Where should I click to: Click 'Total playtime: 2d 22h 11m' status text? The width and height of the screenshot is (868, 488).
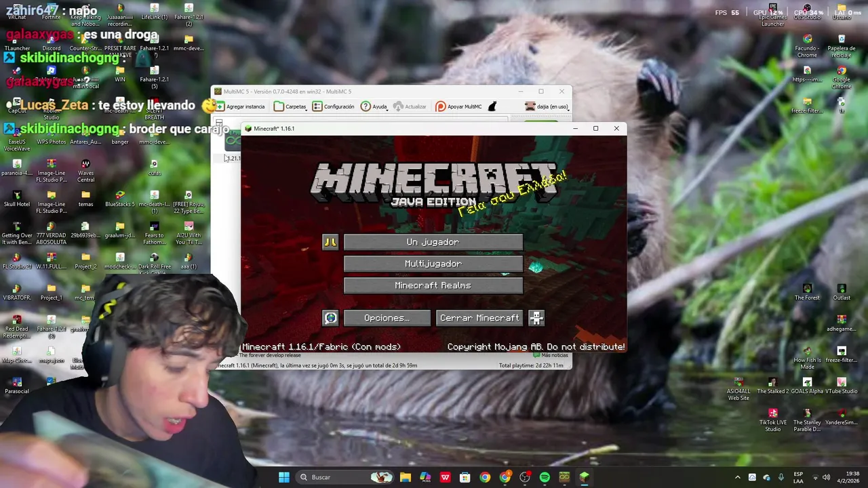point(531,365)
